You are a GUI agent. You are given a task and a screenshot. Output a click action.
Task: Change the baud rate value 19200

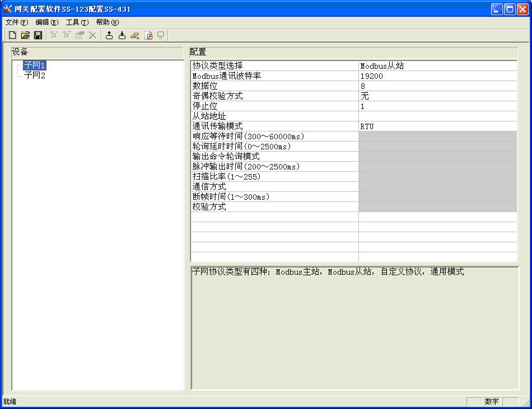click(x=437, y=76)
